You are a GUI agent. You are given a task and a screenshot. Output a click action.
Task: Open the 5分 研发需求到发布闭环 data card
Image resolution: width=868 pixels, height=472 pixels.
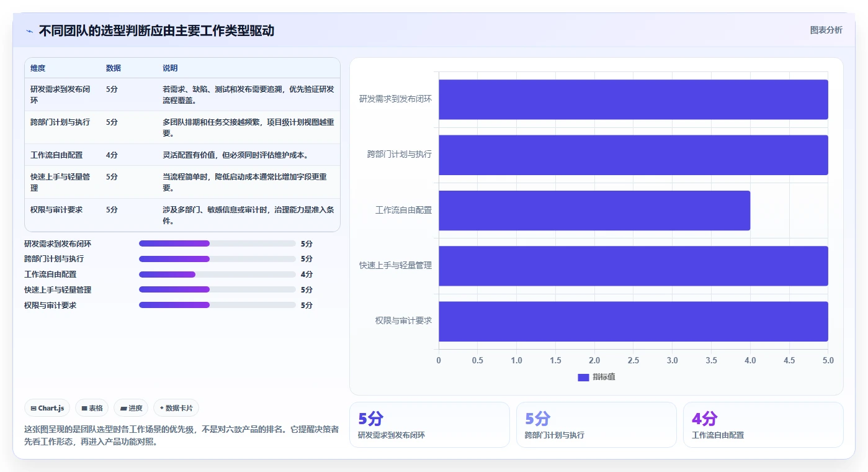click(429, 425)
